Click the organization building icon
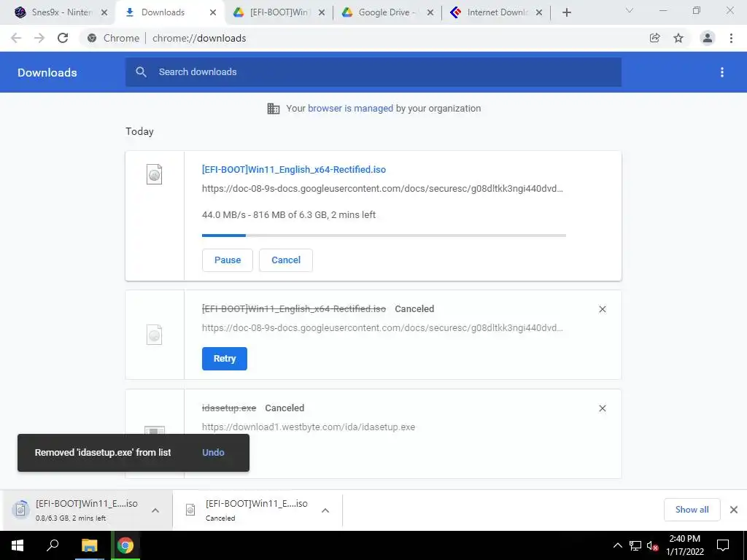 (274, 109)
